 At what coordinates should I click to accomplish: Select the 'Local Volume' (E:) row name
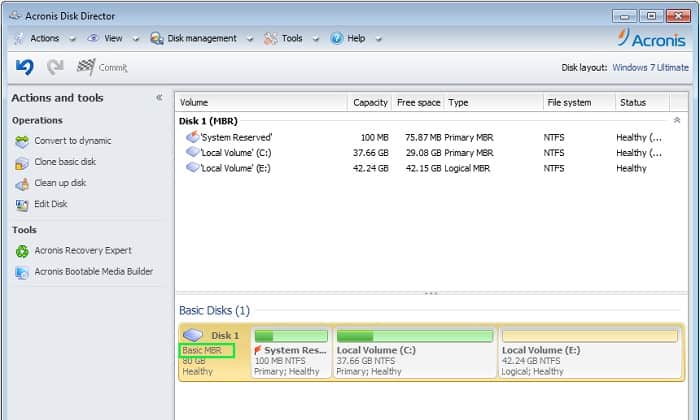tap(236, 168)
